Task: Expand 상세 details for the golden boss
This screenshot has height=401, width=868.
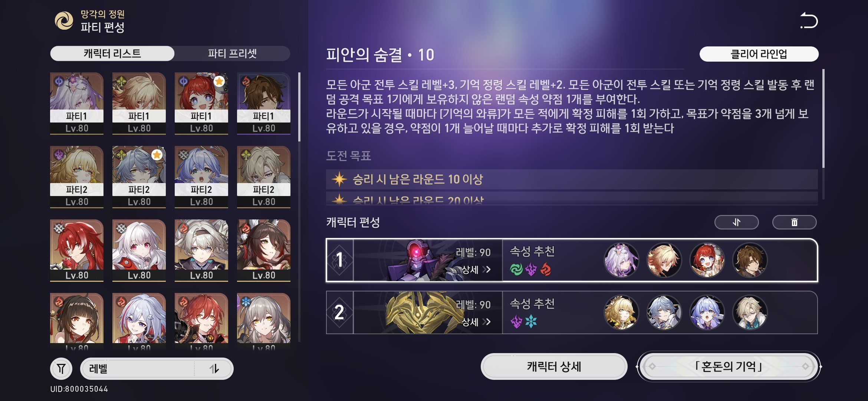Action: [x=476, y=322]
